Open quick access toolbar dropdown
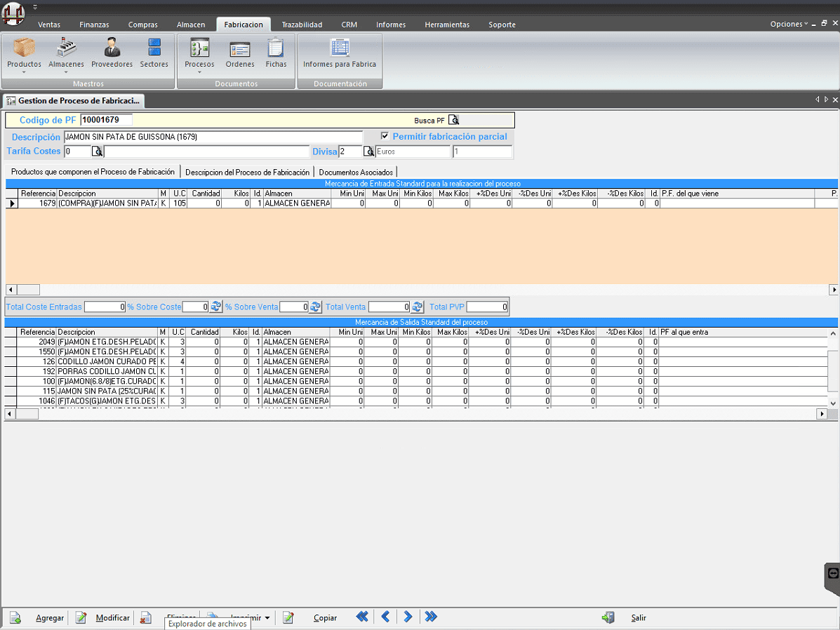Viewport: 840px width, 630px height. tap(35, 8)
